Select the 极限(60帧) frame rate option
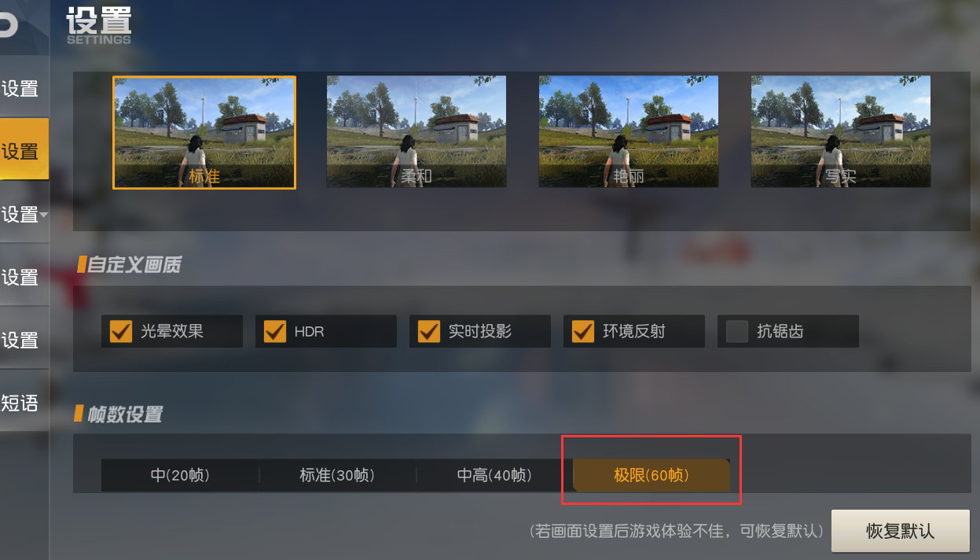 point(651,475)
